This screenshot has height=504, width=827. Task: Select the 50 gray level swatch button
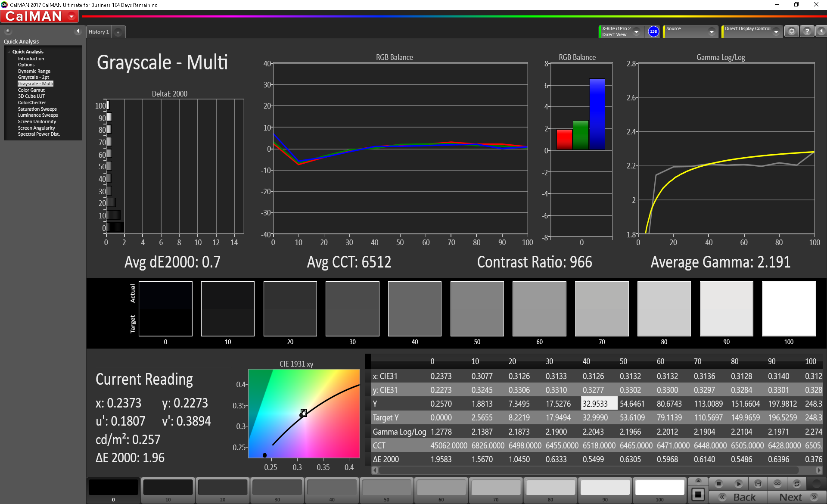[386, 488]
